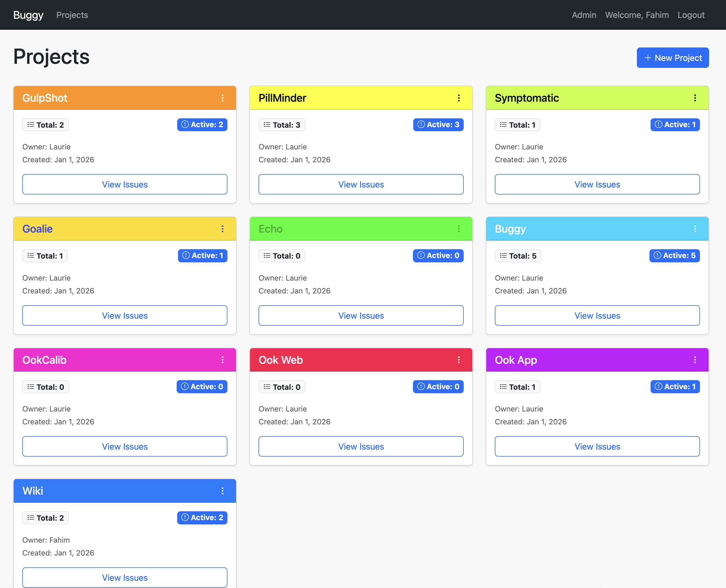Open Buggy project kebab menu
The width and height of the screenshot is (726, 588).
click(695, 229)
